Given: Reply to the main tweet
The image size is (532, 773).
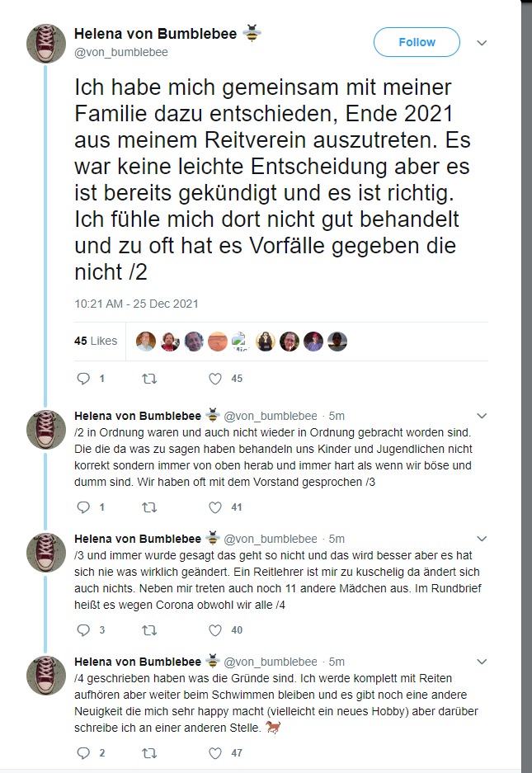Looking at the screenshot, I should coord(82,379).
